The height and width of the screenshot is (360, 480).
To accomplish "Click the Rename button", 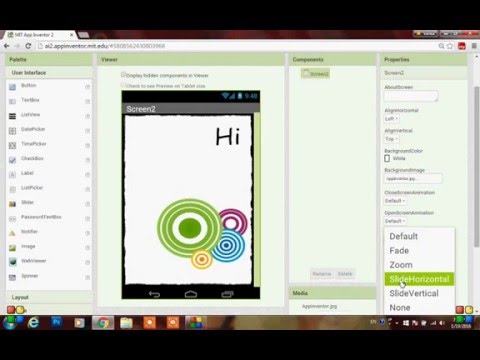I will coord(322,274).
